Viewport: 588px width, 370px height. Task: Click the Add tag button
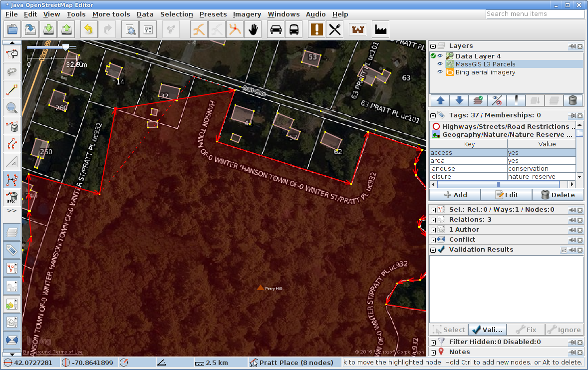(x=455, y=195)
